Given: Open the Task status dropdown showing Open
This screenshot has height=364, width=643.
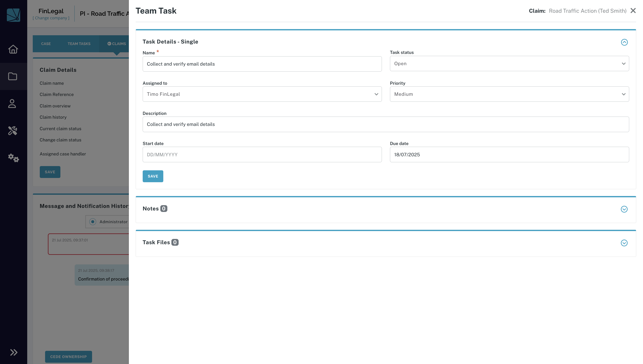Looking at the screenshot, I should click(x=509, y=63).
